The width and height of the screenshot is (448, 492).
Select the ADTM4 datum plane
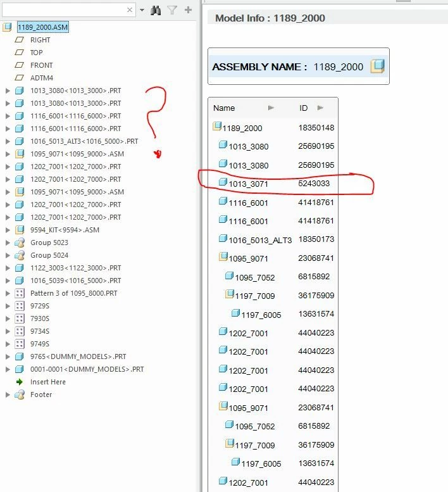tap(42, 78)
